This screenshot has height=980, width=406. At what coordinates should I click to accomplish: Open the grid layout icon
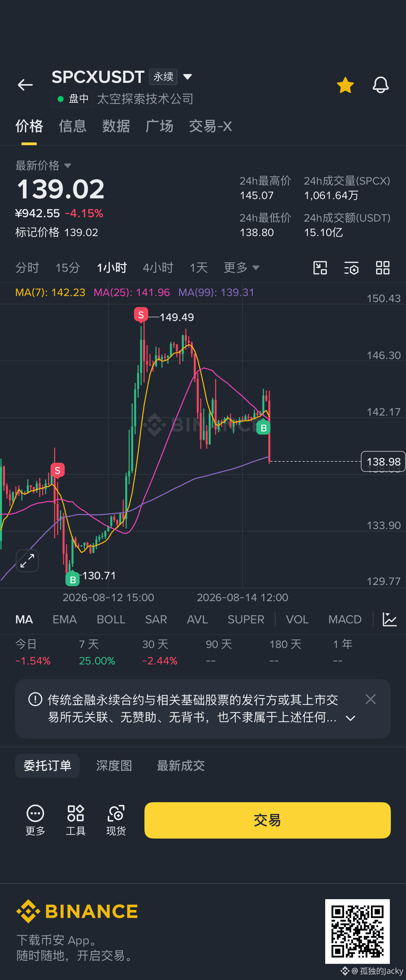tap(382, 268)
